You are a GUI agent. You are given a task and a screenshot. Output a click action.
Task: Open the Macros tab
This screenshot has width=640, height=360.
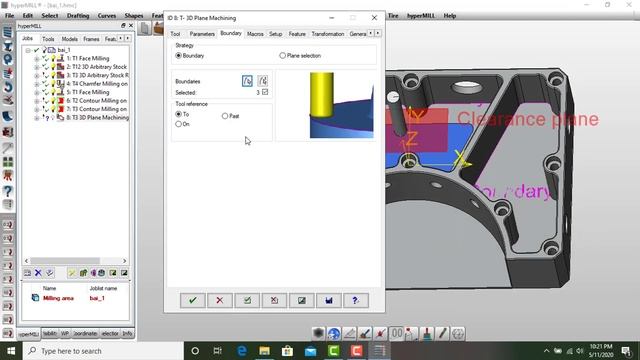coord(255,34)
